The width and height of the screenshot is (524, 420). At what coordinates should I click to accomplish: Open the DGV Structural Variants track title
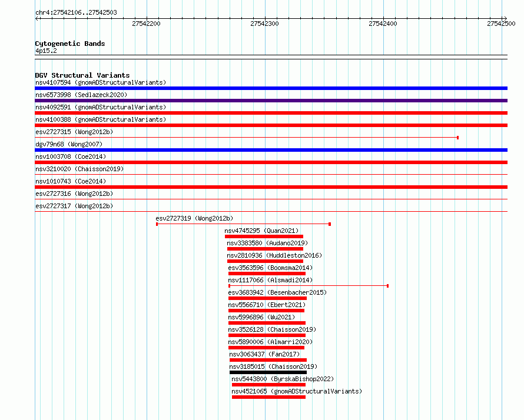click(82, 75)
